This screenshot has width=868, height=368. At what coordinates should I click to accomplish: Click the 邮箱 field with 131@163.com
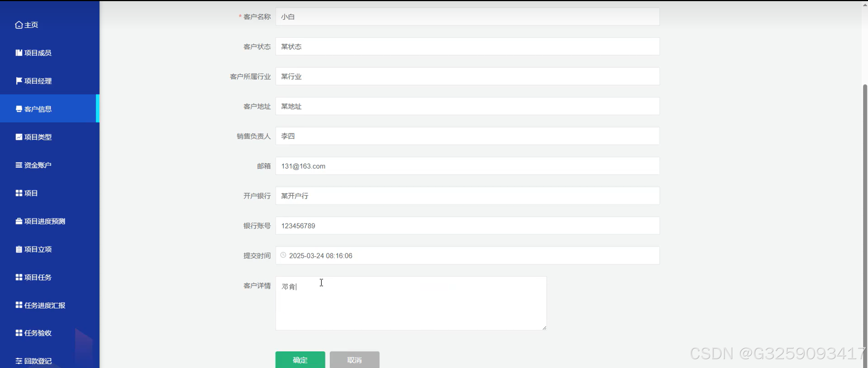[x=467, y=166]
